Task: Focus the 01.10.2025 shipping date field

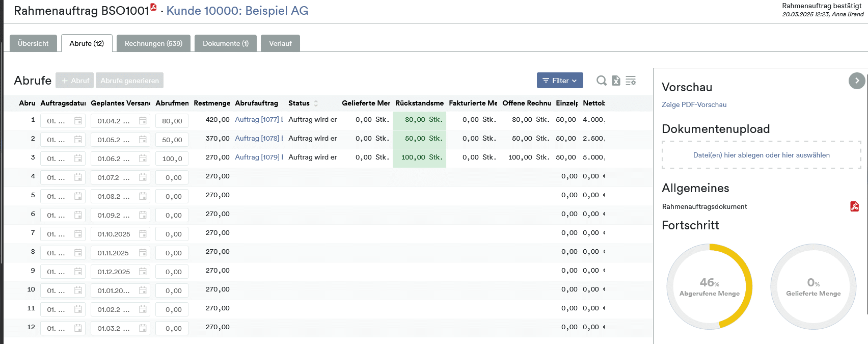Action: [120, 234]
